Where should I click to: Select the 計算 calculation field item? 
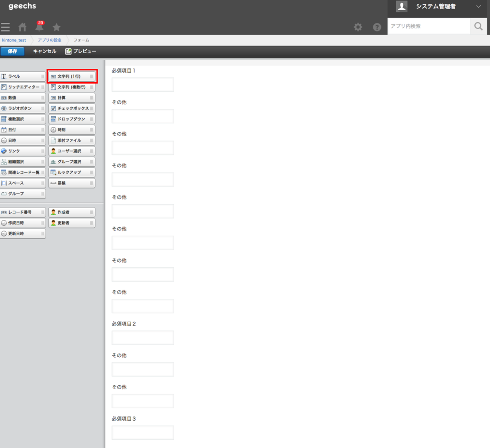[72, 98]
